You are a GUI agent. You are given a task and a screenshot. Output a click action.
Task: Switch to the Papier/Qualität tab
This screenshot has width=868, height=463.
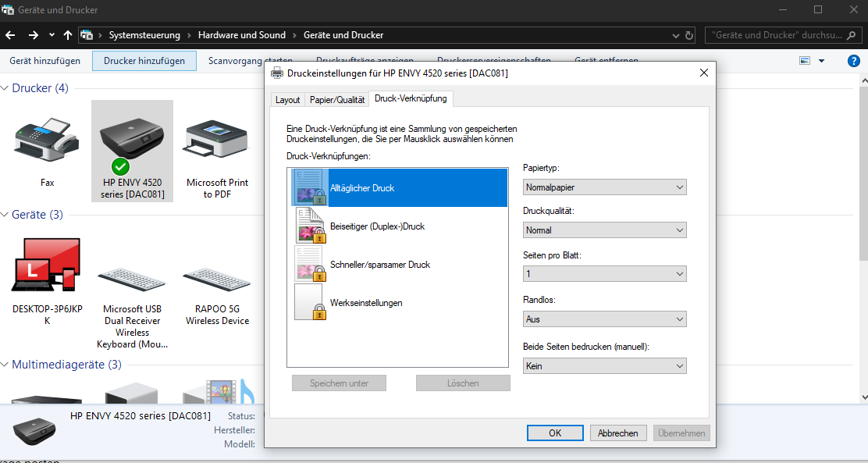pyautogui.click(x=336, y=100)
